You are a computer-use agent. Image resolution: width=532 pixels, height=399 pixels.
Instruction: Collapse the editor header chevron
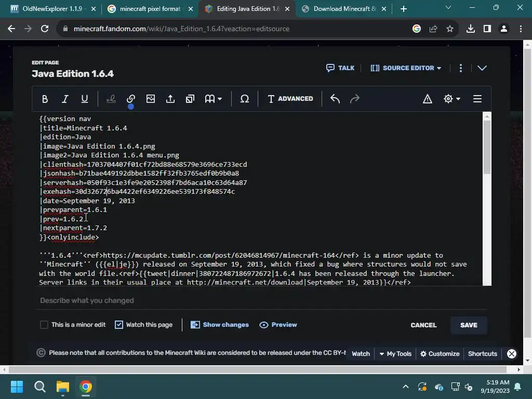[x=482, y=68]
